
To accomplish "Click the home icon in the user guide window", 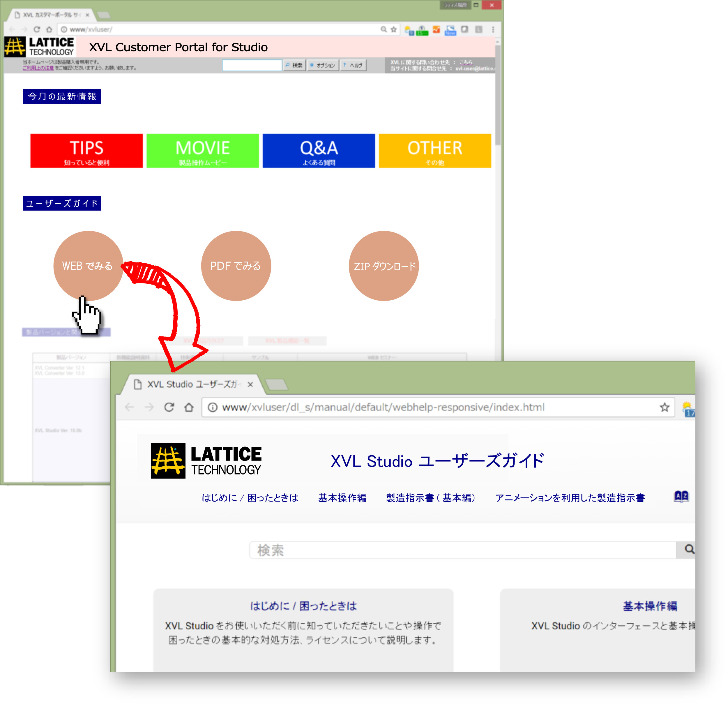I will tap(189, 407).
